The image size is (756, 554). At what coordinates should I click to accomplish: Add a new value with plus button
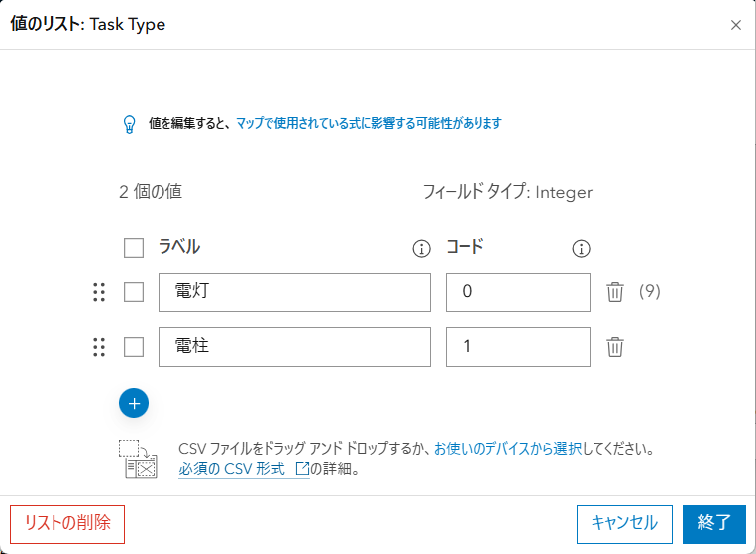133,403
